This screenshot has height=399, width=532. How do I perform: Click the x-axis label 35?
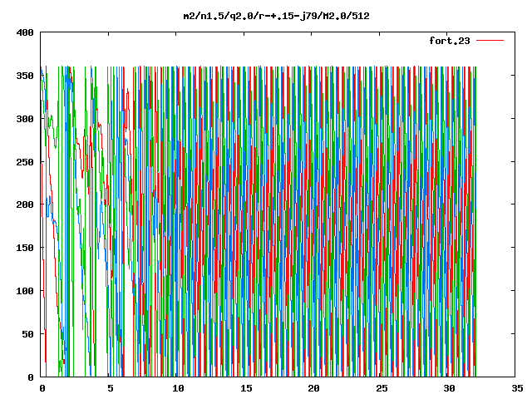pyautogui.click(x=517, y=388)
